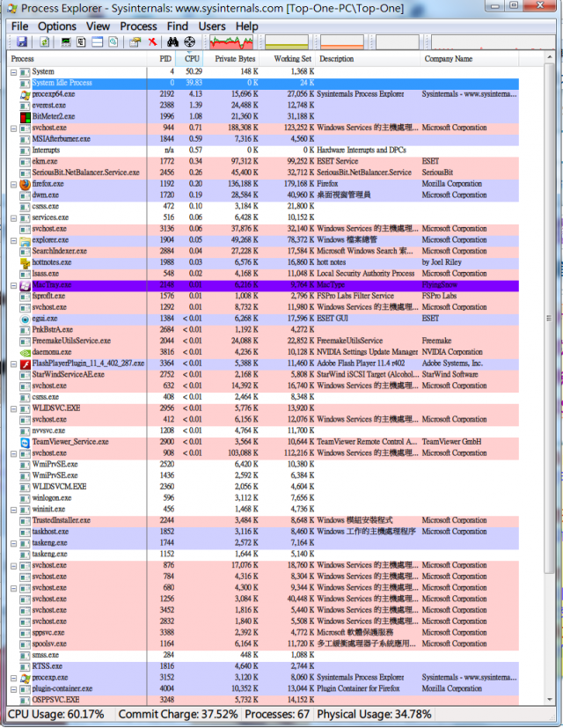
Task: Click the scrollbar down arrow
Action: pos(550,699)
